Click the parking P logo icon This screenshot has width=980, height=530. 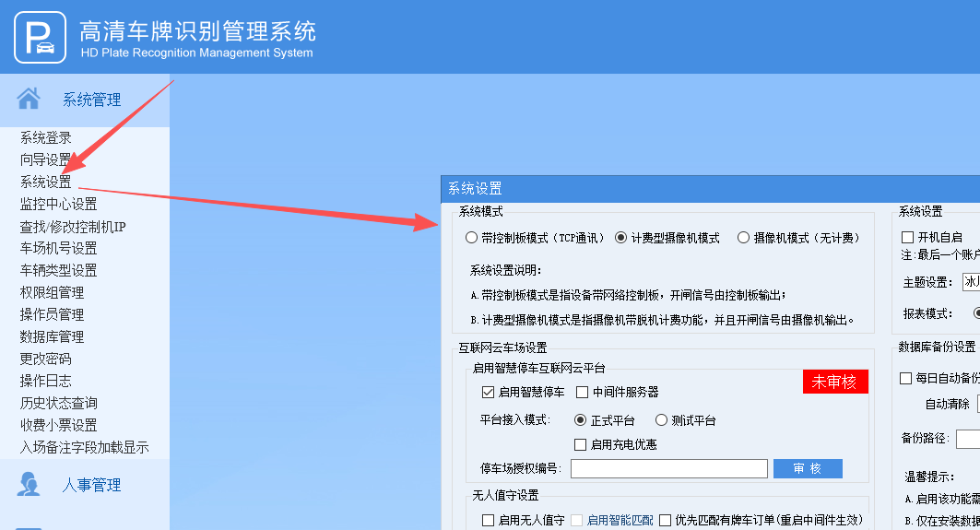pos(40,38)
